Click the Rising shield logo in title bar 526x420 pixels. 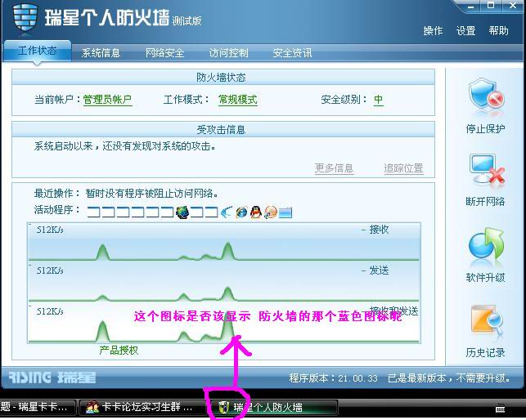pos(25,17)
